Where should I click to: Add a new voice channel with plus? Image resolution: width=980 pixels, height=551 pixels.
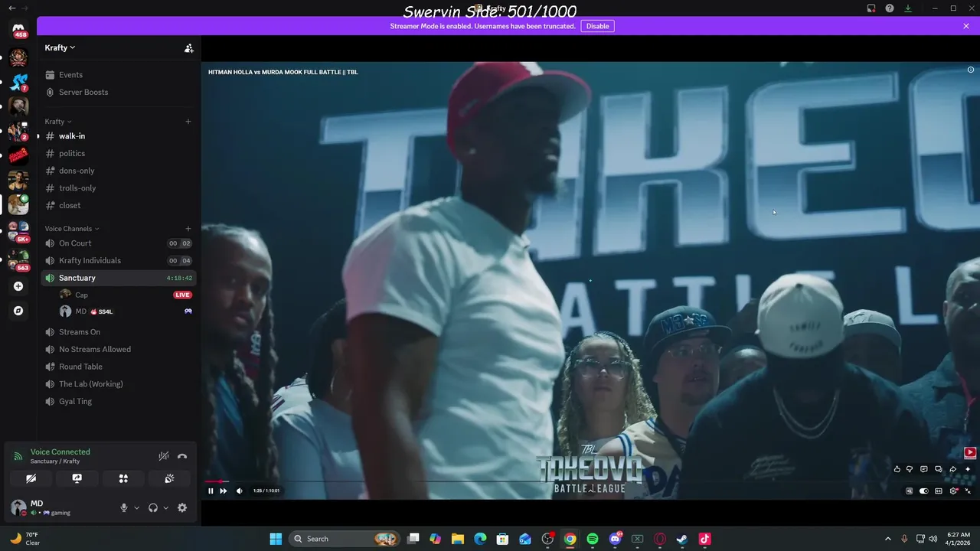[188, 228]
